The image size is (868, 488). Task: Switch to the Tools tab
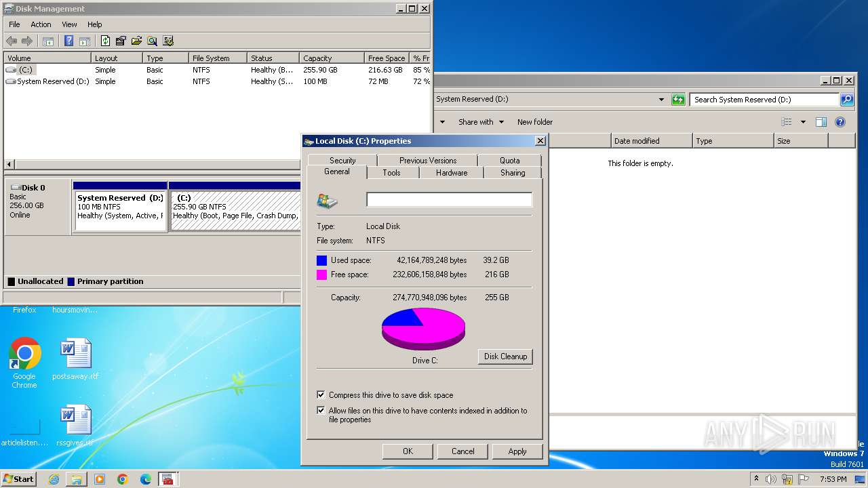pos(391,172)
